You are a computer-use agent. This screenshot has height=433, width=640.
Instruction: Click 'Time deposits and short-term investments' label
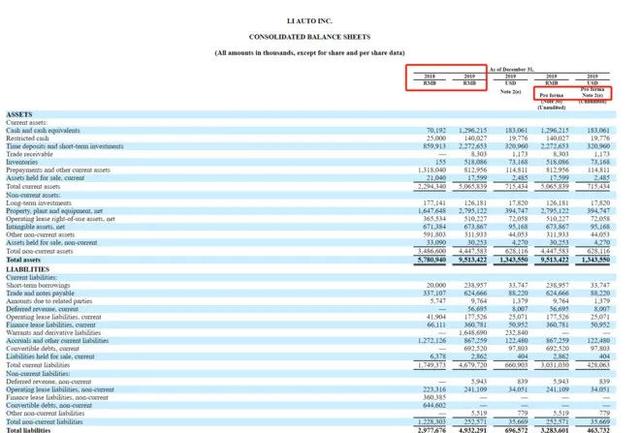[64, 146]
